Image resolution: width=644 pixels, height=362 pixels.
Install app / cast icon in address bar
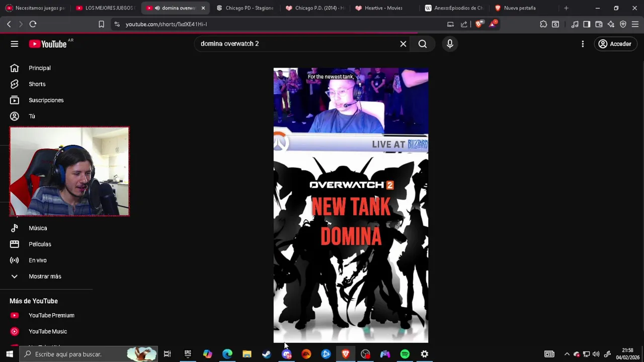pos(450,24)
